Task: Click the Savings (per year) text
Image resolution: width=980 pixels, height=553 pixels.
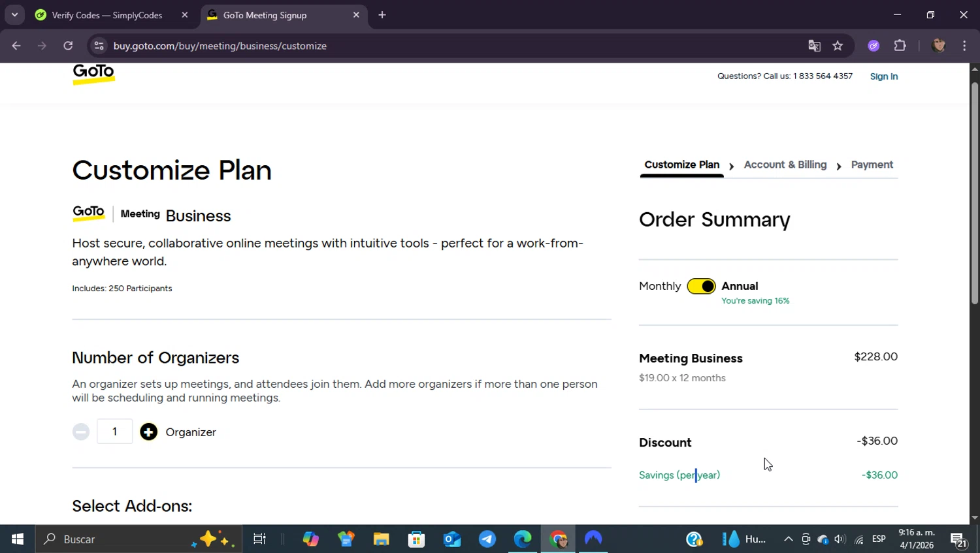Action: [679, 475]
